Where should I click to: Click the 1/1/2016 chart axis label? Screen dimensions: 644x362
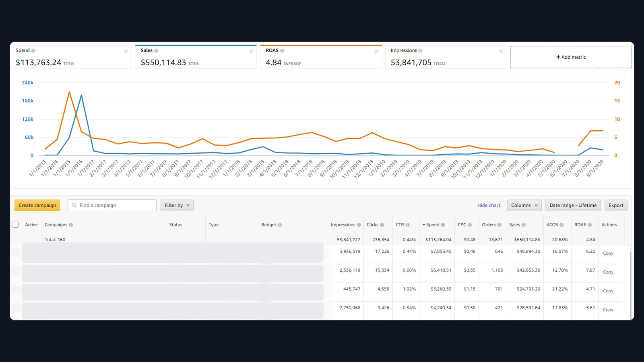[74, 168]
